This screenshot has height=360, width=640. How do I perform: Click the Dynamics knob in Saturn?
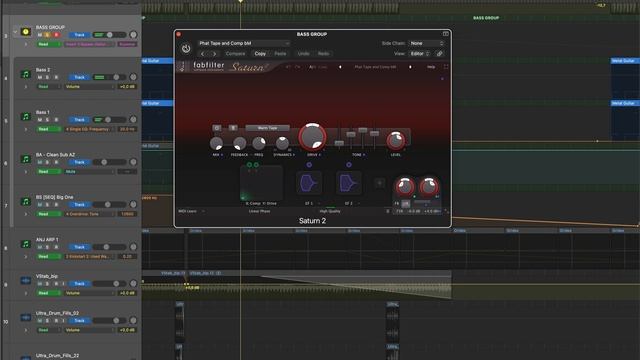[282, 143]
